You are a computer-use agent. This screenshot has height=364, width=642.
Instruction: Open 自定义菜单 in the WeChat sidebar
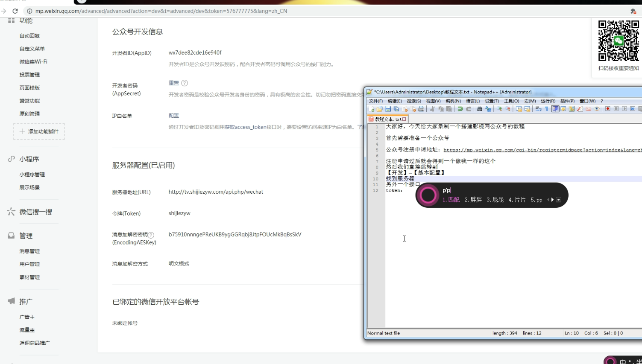click(32, 49)
